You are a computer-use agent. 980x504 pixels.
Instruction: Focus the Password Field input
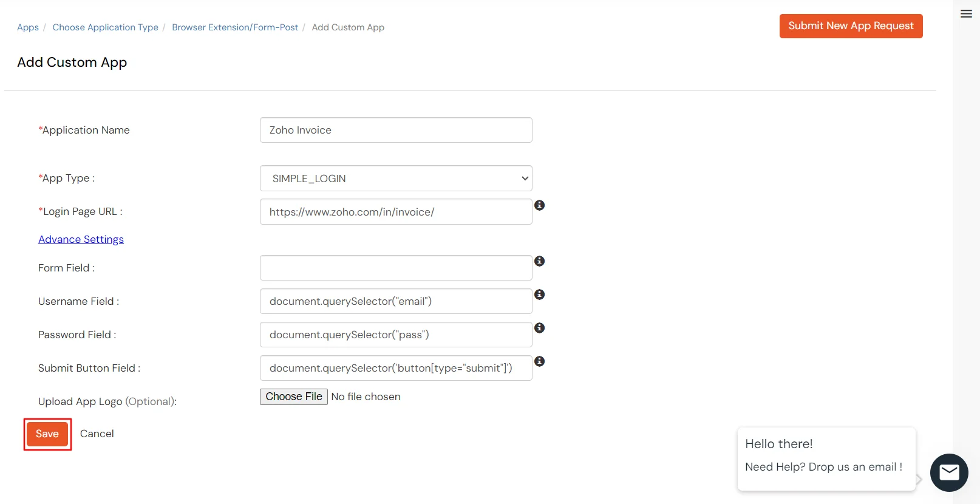(396, 335)
